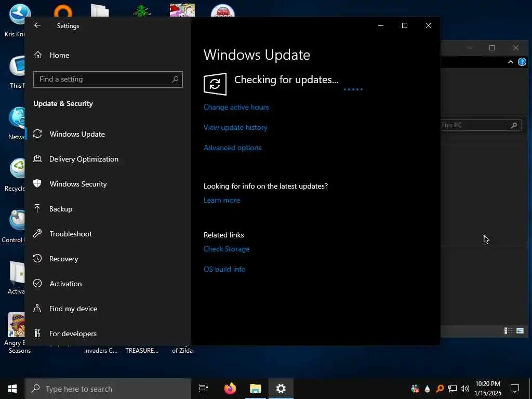Open the OS build info link

pos(224,270)
